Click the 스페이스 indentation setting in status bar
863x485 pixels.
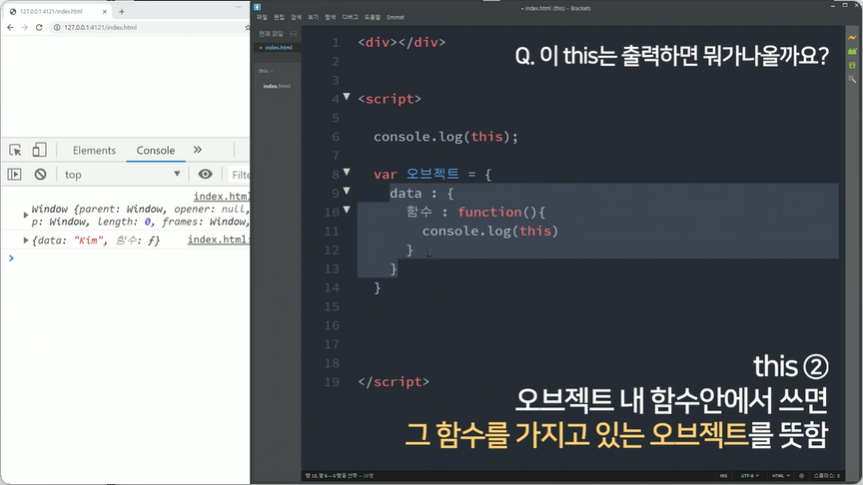827,476
